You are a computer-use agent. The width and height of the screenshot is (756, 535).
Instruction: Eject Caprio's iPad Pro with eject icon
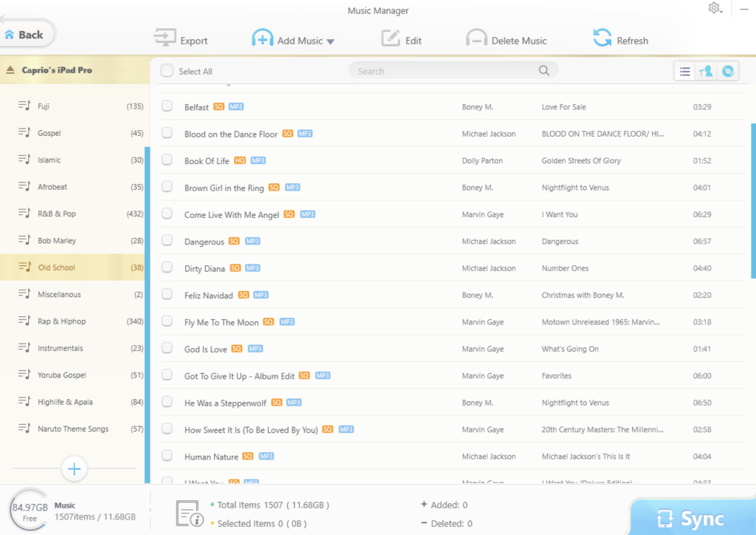coord(10,70)
